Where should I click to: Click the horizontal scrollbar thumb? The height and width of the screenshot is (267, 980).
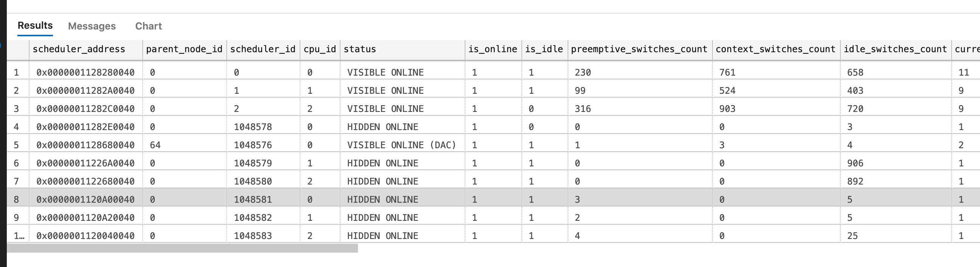[x=182, y=248]
